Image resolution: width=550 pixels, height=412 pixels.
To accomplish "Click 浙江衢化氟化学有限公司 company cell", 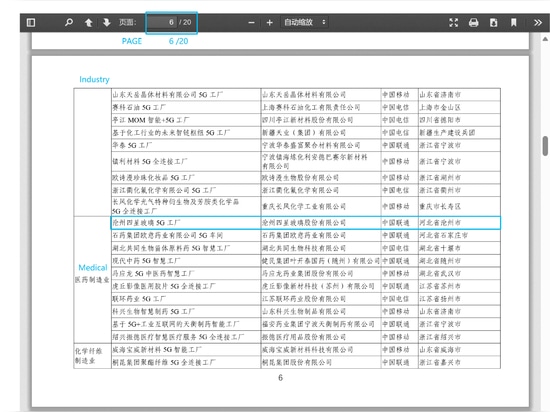I will 321,190.
